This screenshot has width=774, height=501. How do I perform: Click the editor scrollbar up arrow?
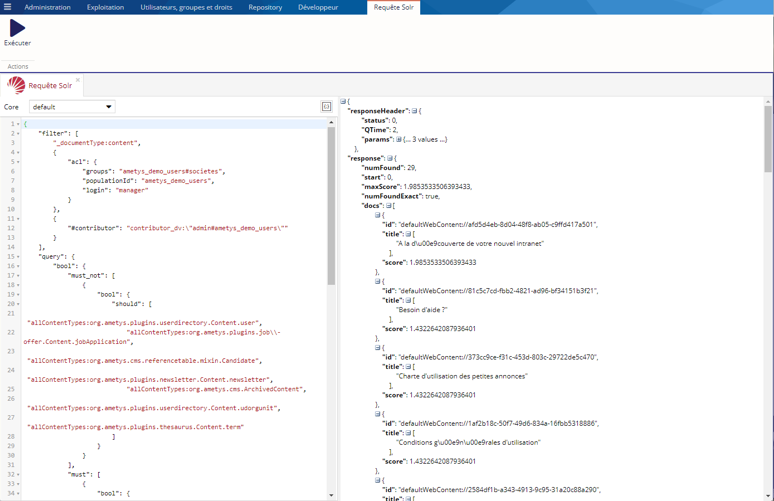(x=331, y=122)
